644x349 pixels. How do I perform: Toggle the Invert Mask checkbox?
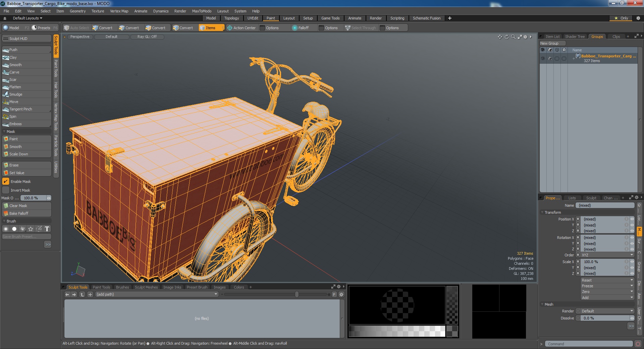6,190
